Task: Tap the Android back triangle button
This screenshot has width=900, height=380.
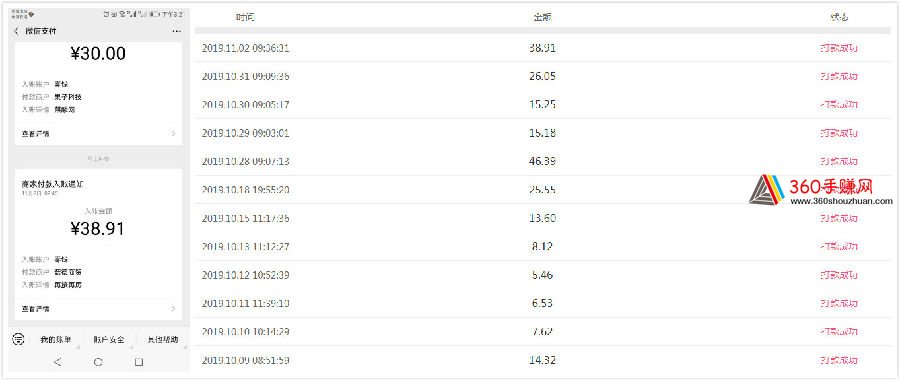Action: pyautogui.click(x=57, y=362)
